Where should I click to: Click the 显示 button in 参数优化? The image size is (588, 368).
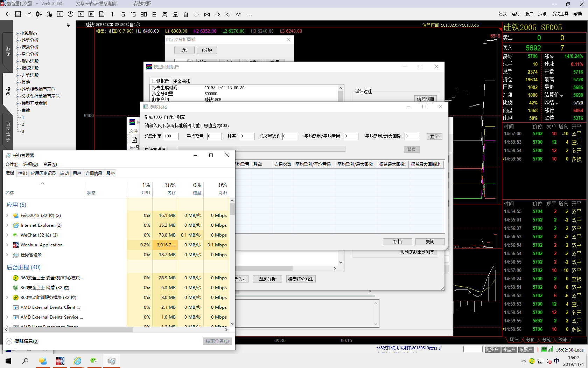[434, 136]
